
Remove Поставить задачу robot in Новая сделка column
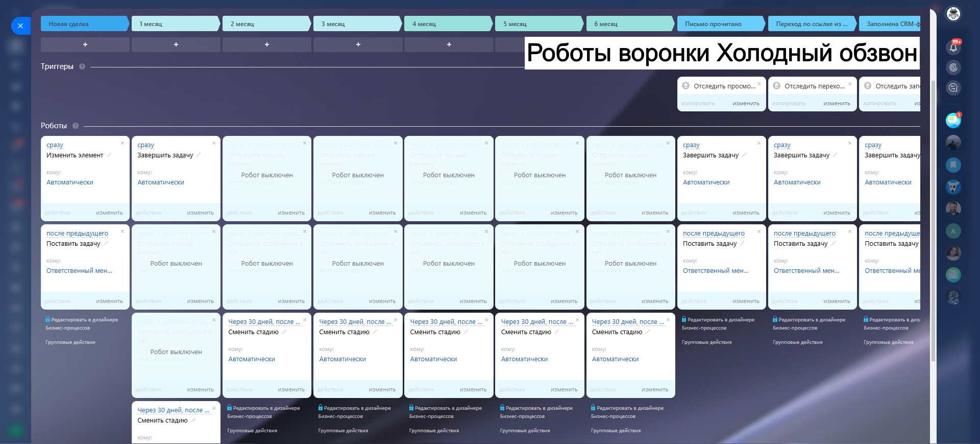122,231
